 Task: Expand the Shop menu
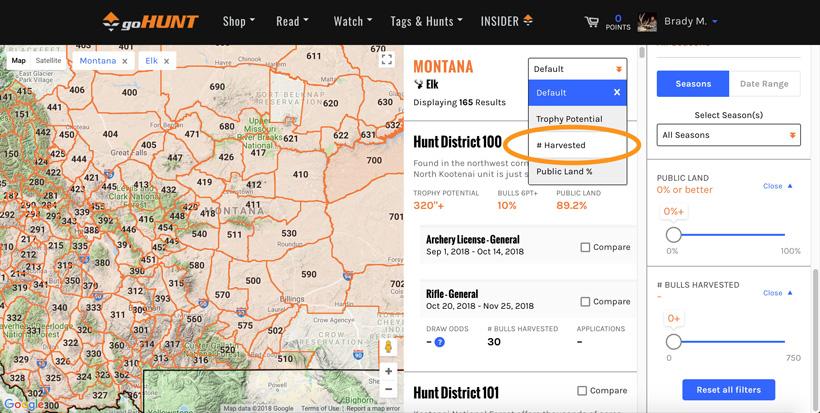(238, 21)
